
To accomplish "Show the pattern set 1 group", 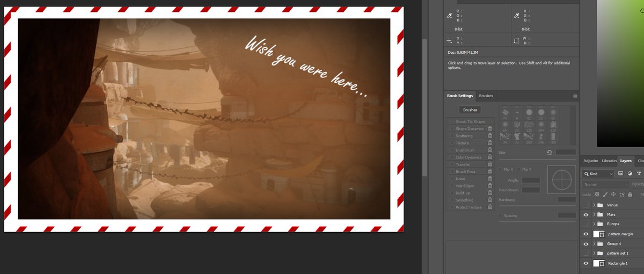I will click(x=586, y=253).
